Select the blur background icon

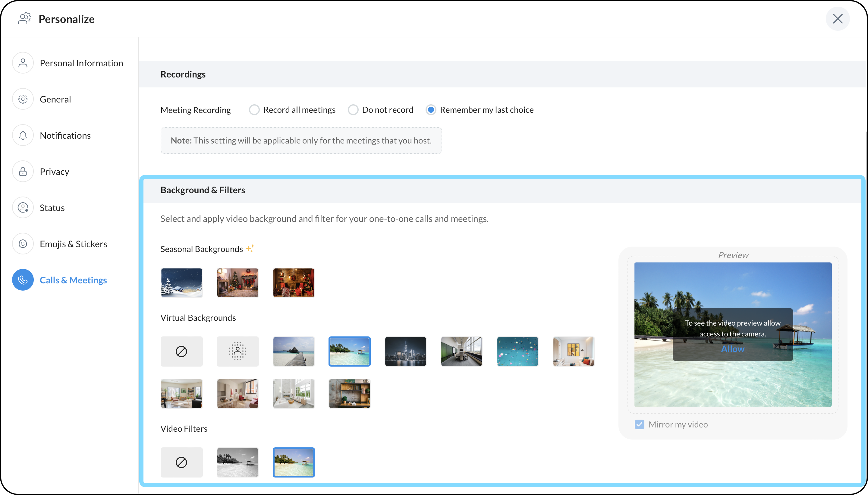(237, 352)
